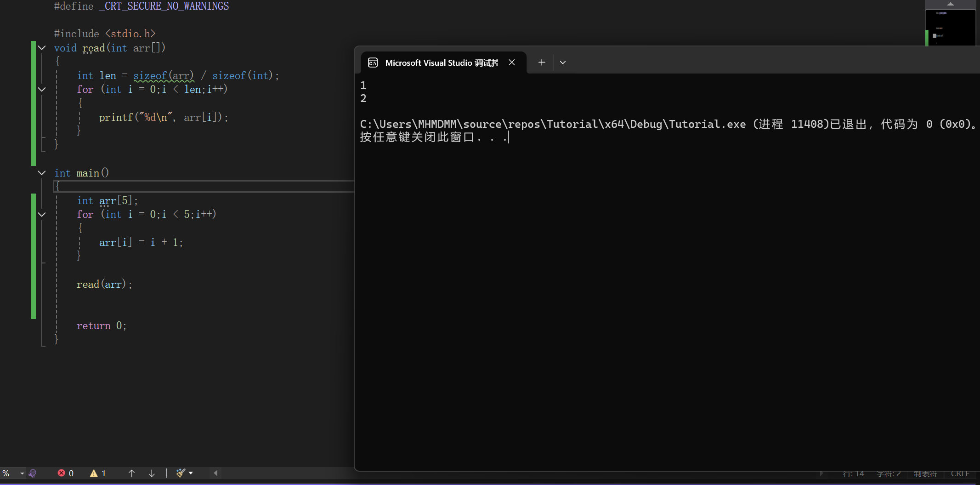980x485 pixels.
Task: Go to next issue with down arrow
Action: [152, 473]
